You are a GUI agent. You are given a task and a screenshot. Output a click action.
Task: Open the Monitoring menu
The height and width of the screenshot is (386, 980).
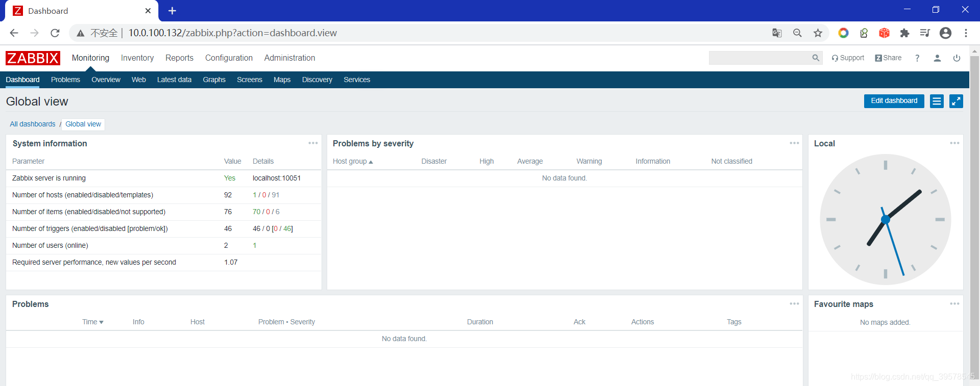pyautogui.click(x=90, y=58)
